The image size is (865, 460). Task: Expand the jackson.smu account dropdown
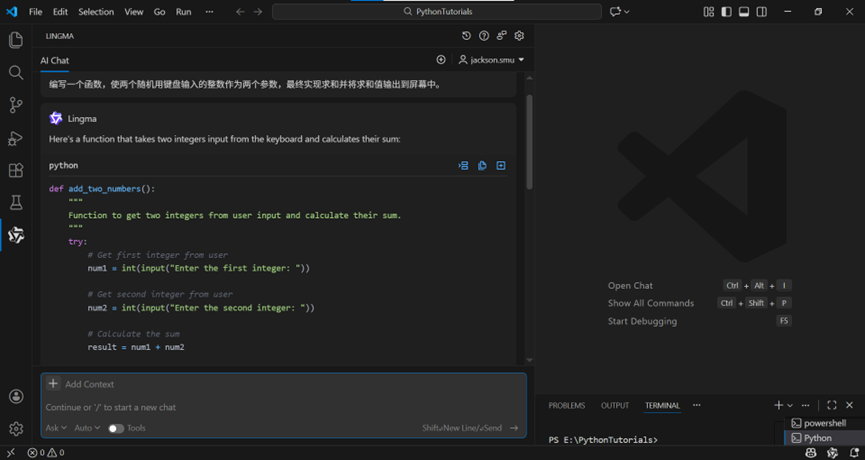(x=492, y=60)
